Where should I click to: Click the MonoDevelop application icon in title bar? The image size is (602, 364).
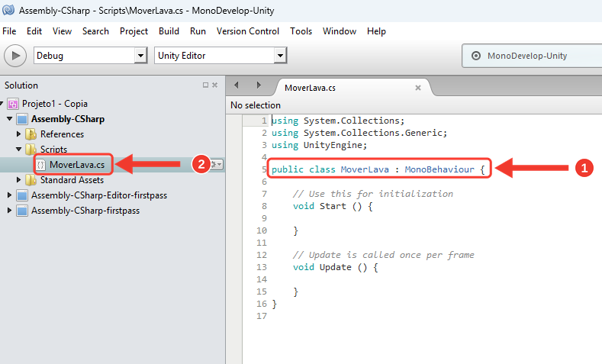coord(8,10)
